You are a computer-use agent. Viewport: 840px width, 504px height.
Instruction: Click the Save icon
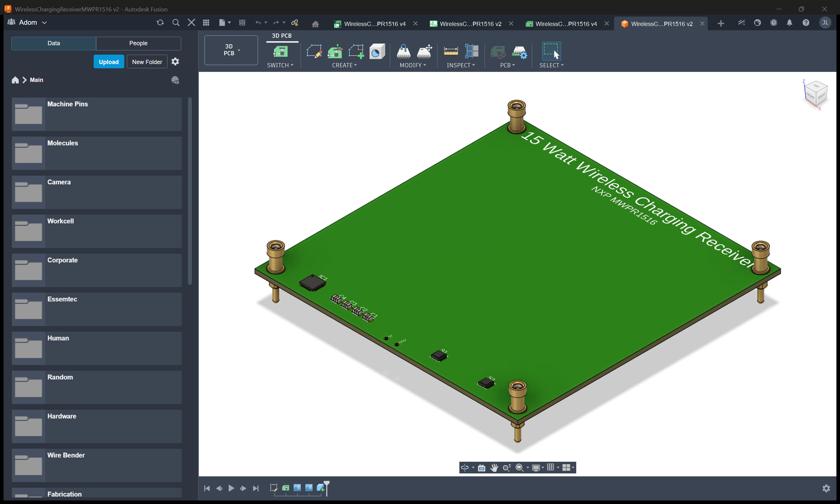(x=242, y=22)
